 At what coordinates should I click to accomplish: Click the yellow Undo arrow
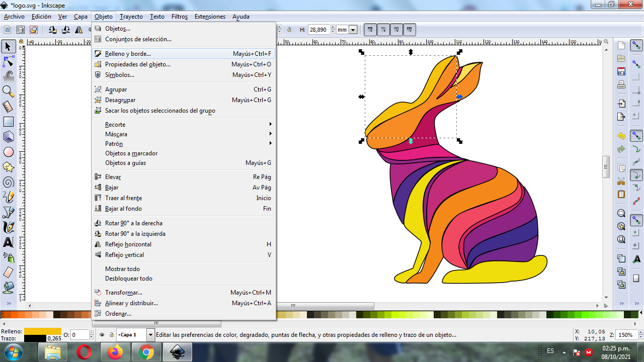point(621,136)
